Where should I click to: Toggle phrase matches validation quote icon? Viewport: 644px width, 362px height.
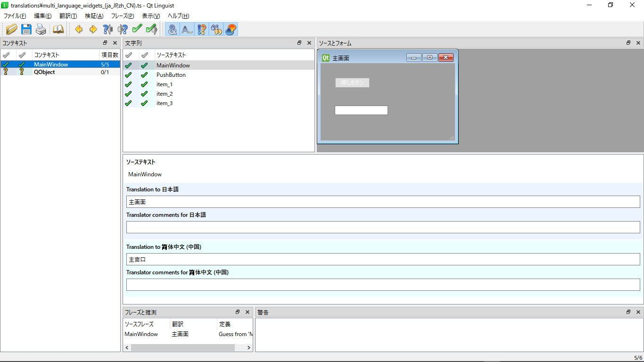216,29
